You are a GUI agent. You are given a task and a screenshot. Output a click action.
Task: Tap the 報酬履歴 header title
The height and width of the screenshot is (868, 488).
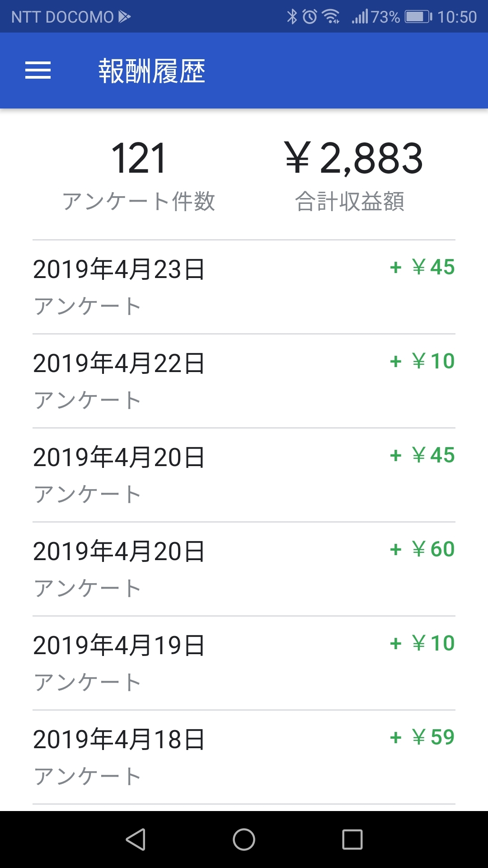click(x=152, y=71)
